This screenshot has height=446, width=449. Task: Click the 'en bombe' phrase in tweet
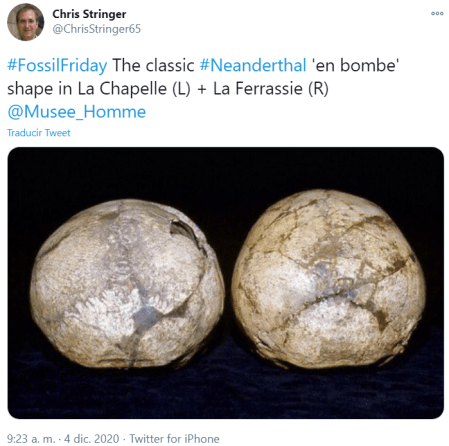click(x=355, y=65)
